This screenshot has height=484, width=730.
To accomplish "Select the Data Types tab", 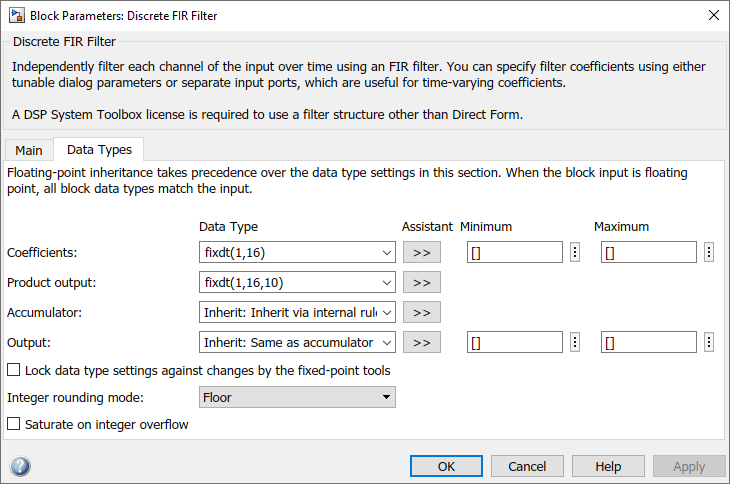I will [99, 150].
